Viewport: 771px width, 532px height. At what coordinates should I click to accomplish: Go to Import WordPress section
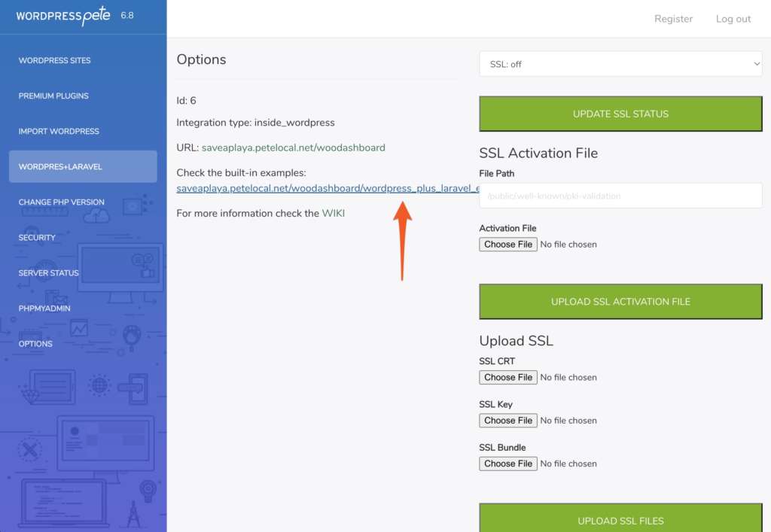(59, 132)
